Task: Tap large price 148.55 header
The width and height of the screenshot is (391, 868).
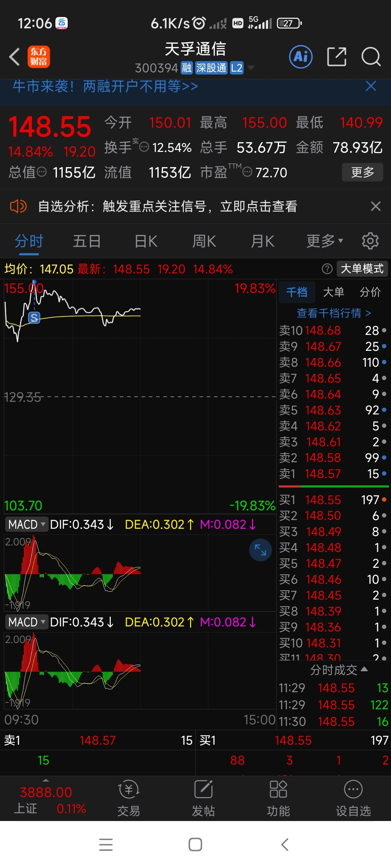Action: click(50, 127)
